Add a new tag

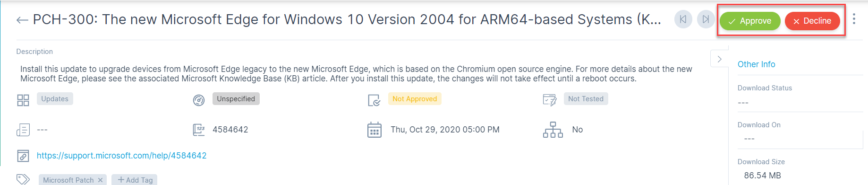[x=135, y=180]
